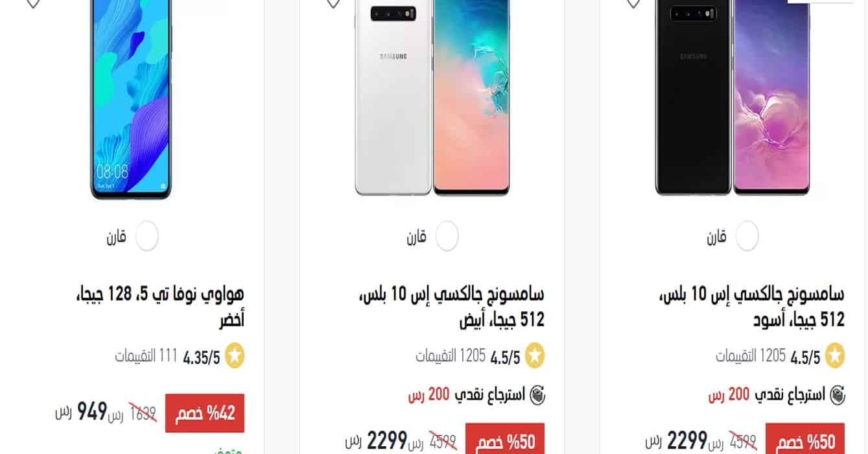The width and height of the screenshot is (868, 454).
Task: Toggle compare checkbox for white Galaxy S10 Plus
Action: pyautogui.click(x=447, y=236)
